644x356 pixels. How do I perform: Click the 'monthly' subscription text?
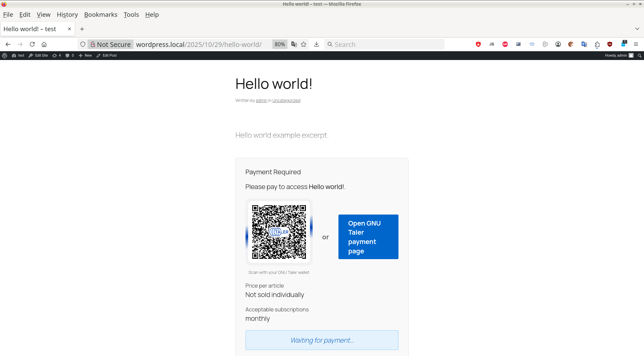[x=258, y=319]
